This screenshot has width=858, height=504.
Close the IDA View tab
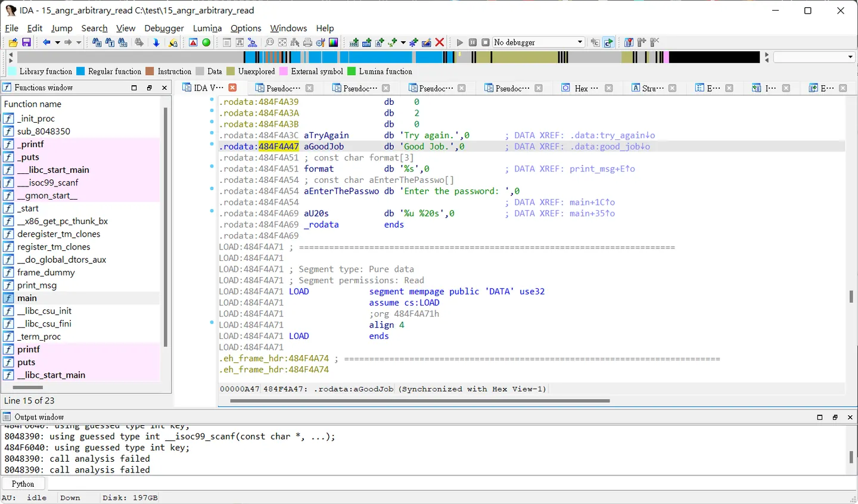(x=232, y=88)
